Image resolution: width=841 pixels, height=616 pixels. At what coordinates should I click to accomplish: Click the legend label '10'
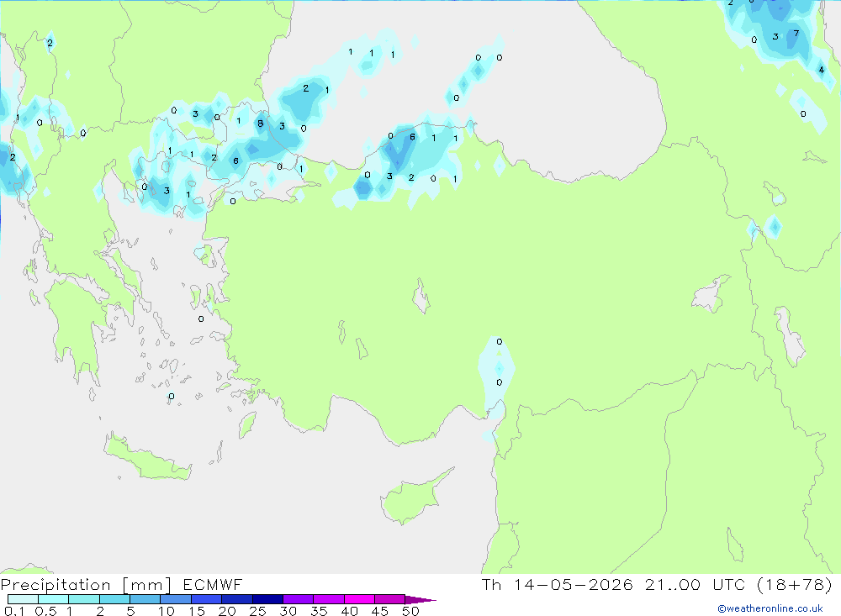click(x=167, y=611)
